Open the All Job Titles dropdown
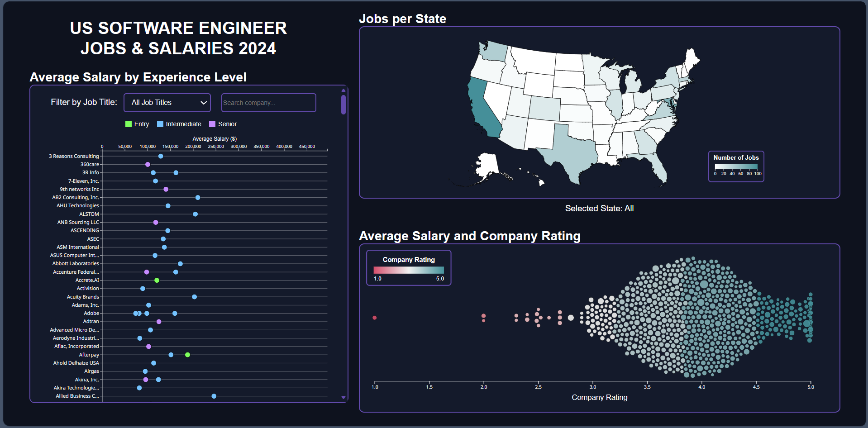This screenshot has height=428, width=868. point(167,103)
